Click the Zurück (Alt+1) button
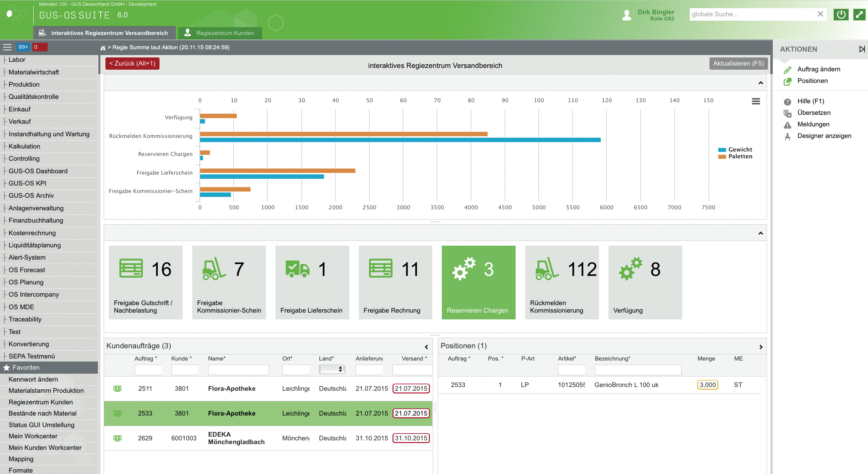 point(132,64)
